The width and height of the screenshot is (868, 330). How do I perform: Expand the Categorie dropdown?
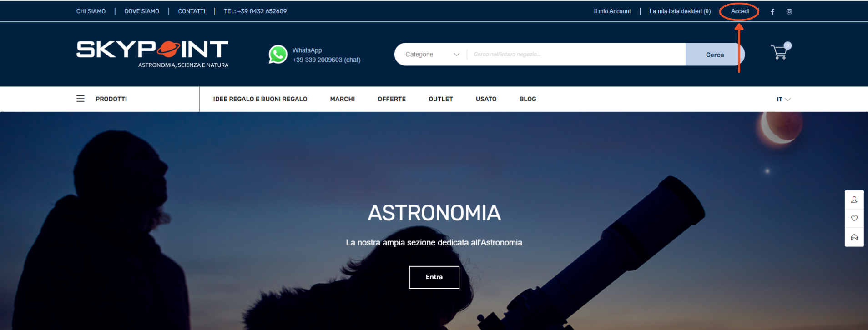pyautogui.click(x=432, y=55)
